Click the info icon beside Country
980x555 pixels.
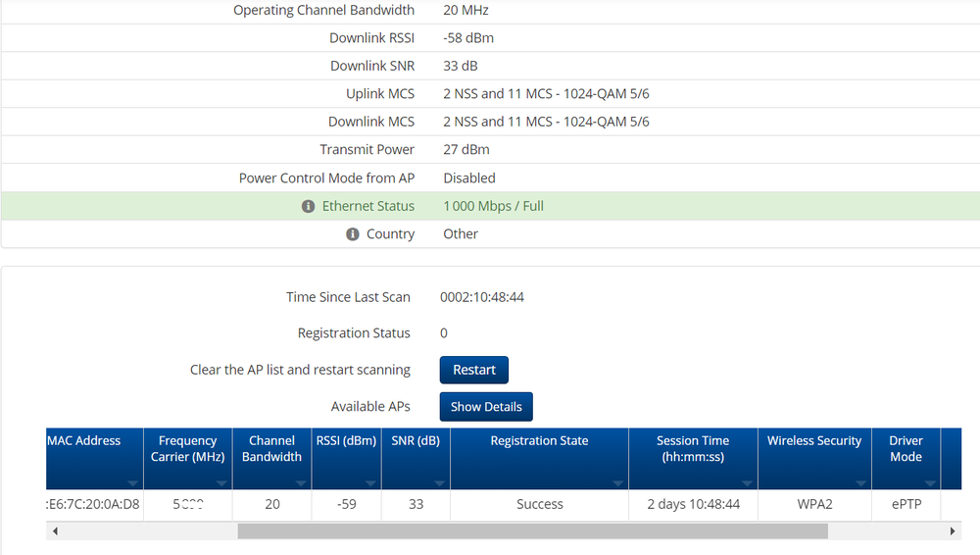coord(352,234)
